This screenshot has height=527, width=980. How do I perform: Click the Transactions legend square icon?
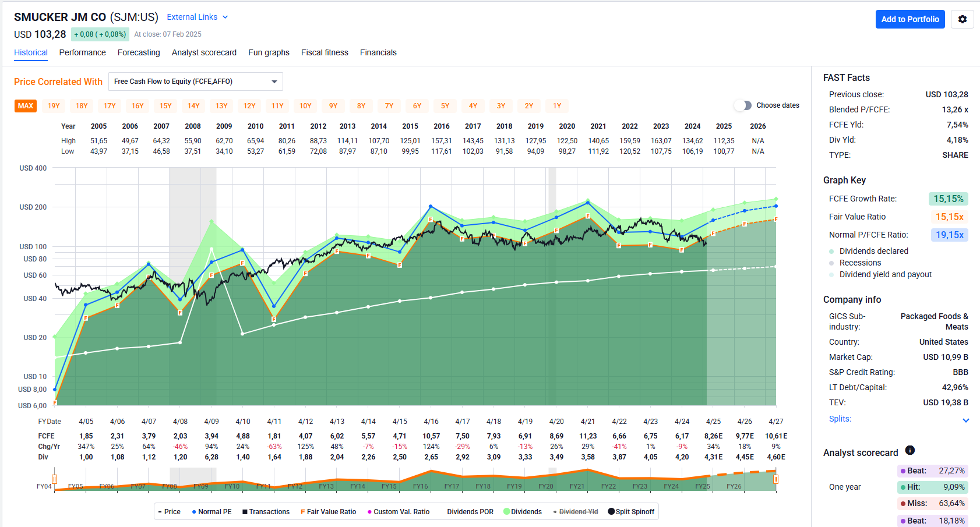point(245,512)
